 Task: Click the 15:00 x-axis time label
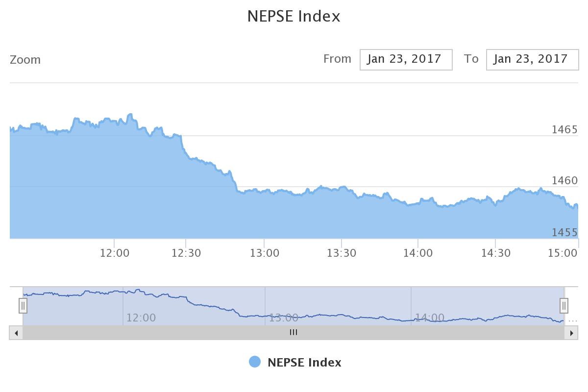point(563,253)
